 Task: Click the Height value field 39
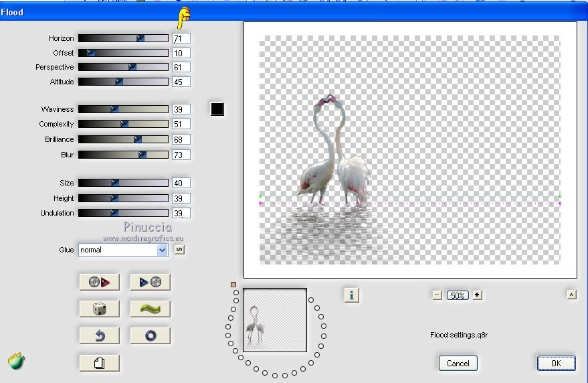coord(181,198)
